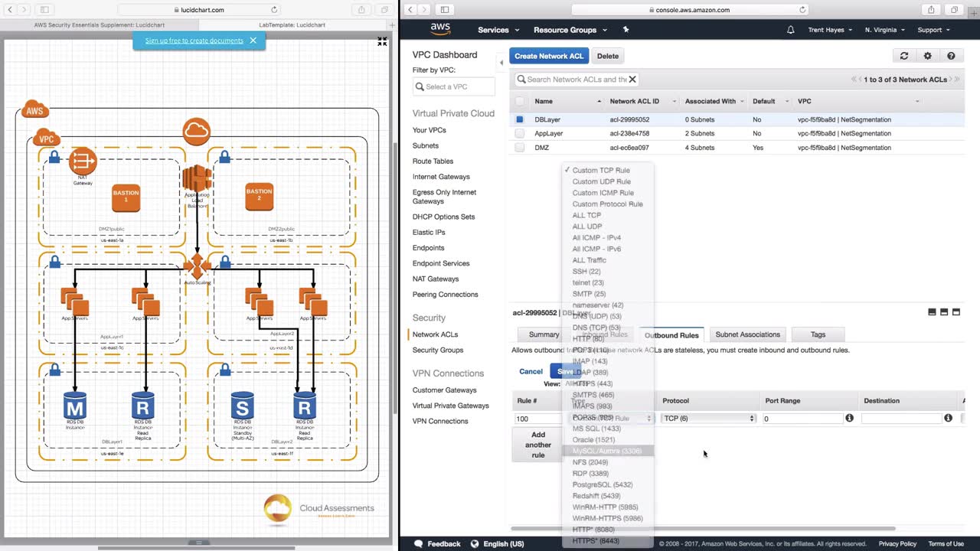Click the AWS logo home icon
The image size is (980, 551).
pyautogui.click(x=440, y=29)
